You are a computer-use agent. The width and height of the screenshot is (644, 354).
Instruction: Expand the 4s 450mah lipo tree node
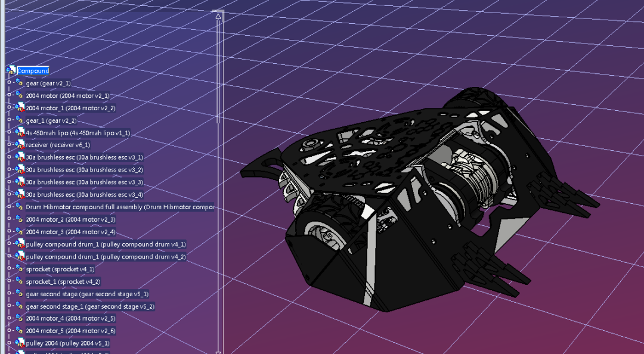[x=9, y=132]
